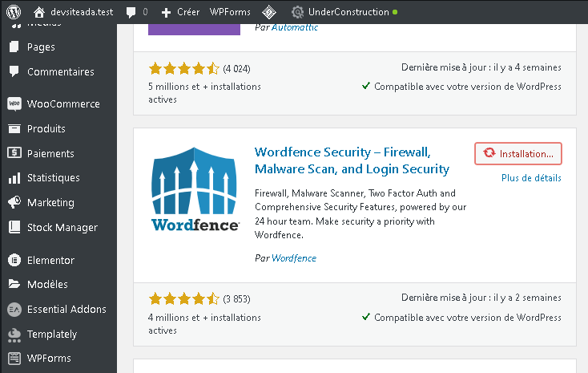Open WPForms in the top admin bar
The height and width of the screenshot is (373, 588).
pos(230,12)
